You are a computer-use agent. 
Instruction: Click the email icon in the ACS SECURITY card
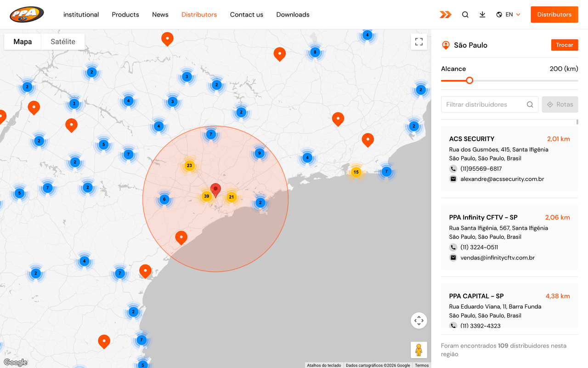(453, 179)
